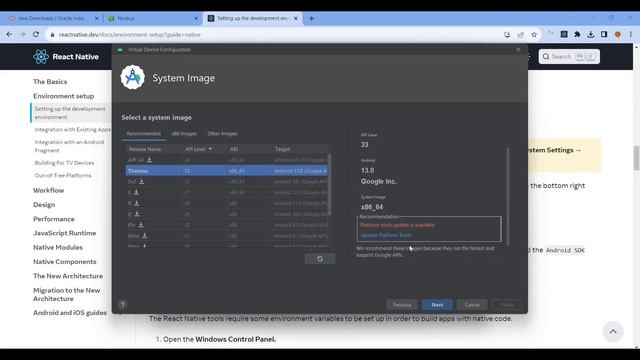Download the R release system image
The image size is (640, 360).
coord(137,203)
